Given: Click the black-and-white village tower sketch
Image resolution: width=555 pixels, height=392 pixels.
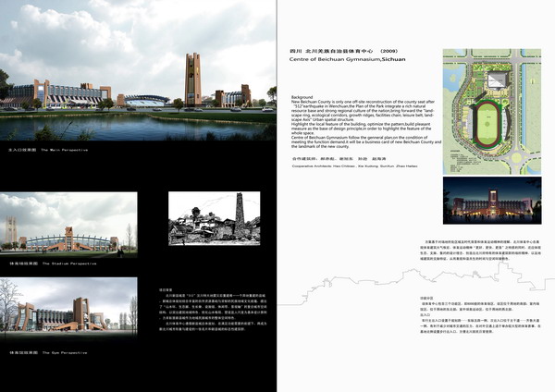Looking at the screenshot, I should [x=215, y=218].
